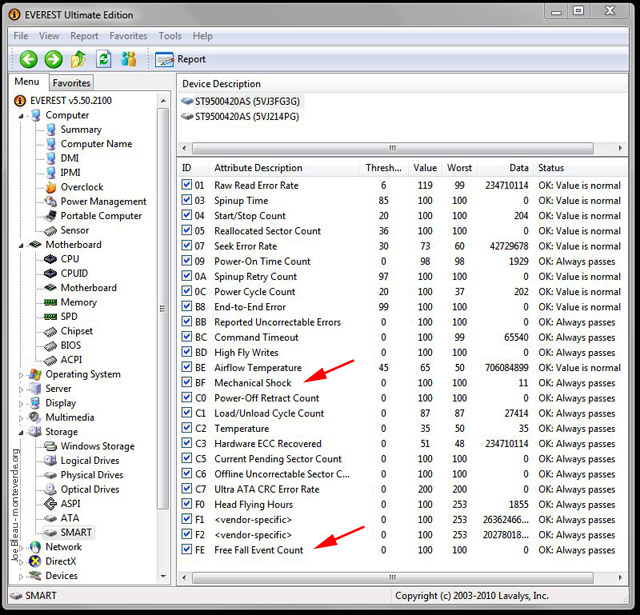
Task: Sort by the Data column header
Action: (x=505, y=168)
